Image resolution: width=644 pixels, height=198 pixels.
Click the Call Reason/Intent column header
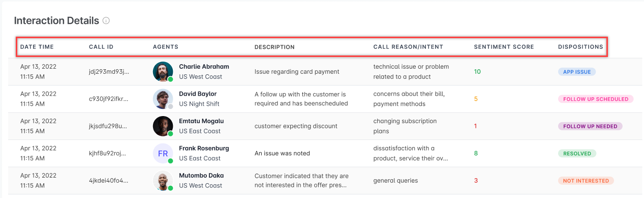[408, 47]
